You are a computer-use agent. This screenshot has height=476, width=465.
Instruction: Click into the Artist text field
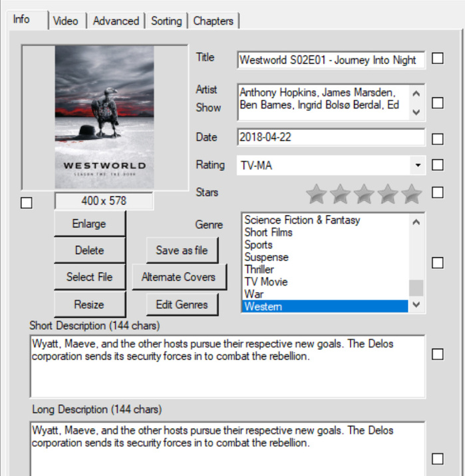[323, 103]
